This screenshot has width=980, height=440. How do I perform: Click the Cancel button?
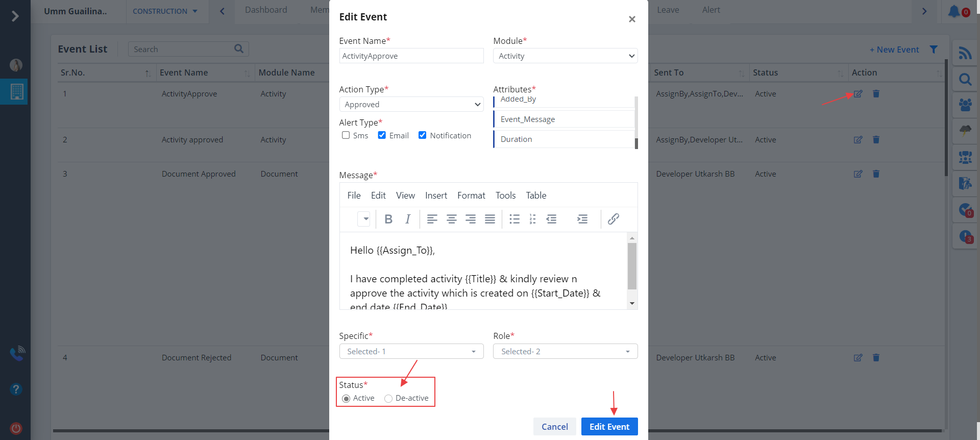click(x=554, y=427)
